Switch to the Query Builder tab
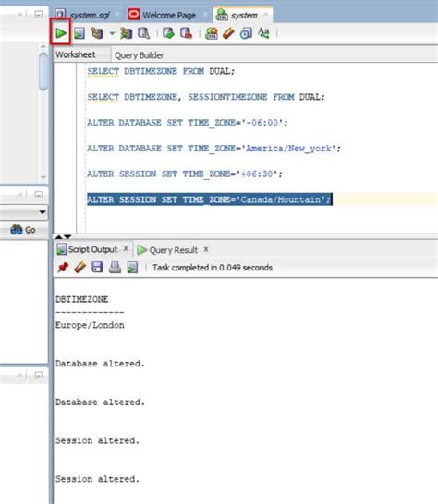Screen dimensions: 438x504 (x=140, y=55)
